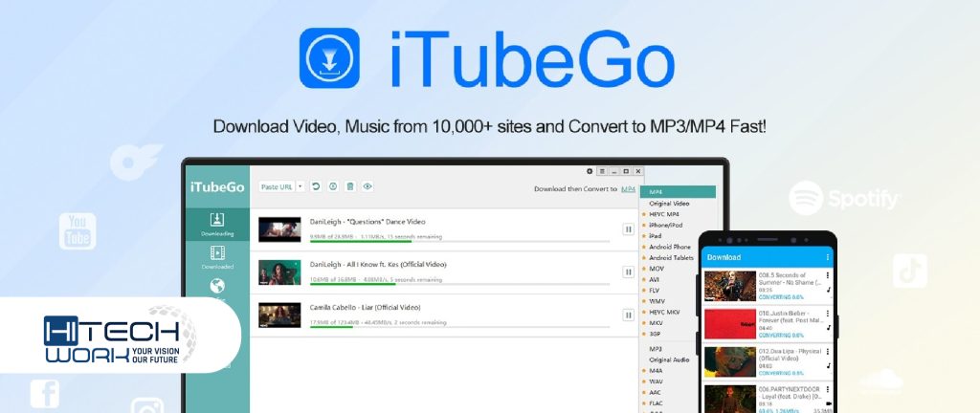Screen dimensions: 980x413
Task: Select iPad format
Action: pos(655,236)
